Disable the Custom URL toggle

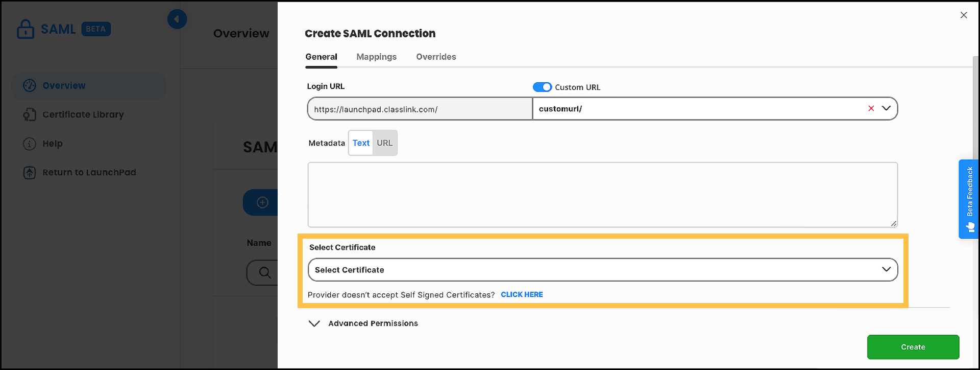[x=542, y=87]
